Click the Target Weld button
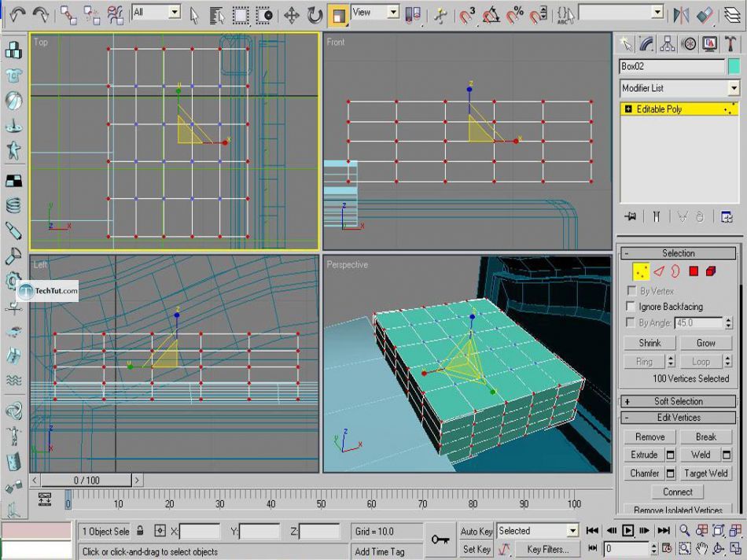The image size is (747, 560). coord(705,473)
